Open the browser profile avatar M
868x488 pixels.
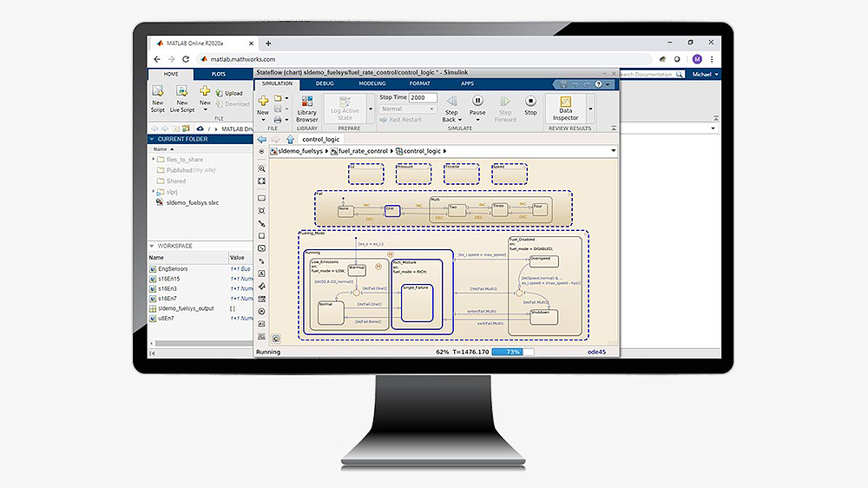tap(697, 59)
